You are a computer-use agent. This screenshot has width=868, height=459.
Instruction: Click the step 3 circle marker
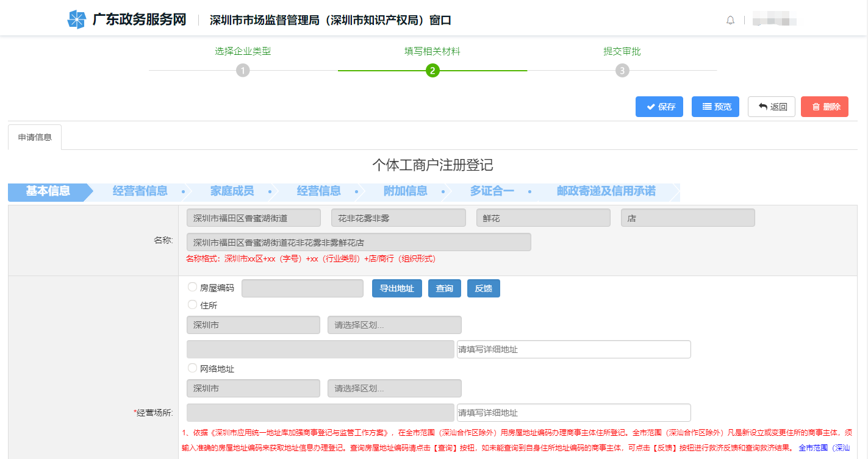point(622,71)
